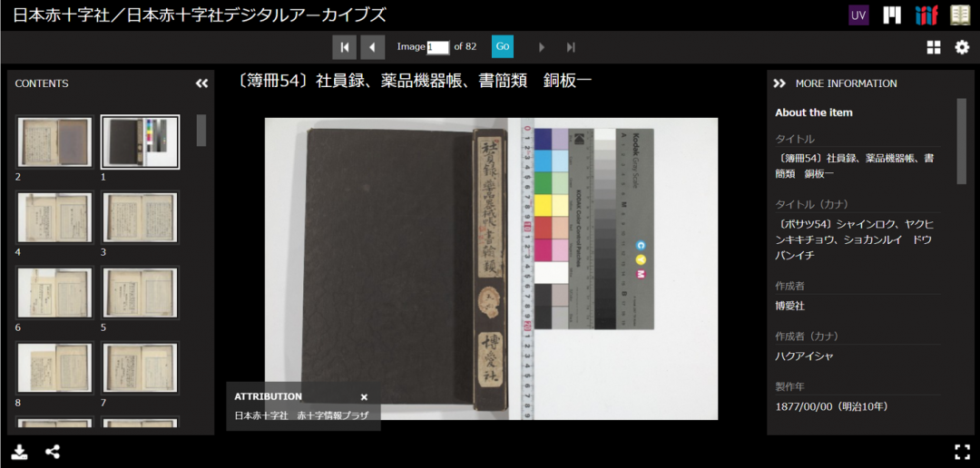This screenshot has height=468, width=980.
Task: Click the IIIF logo icon
Action: (x=926, y=15)
